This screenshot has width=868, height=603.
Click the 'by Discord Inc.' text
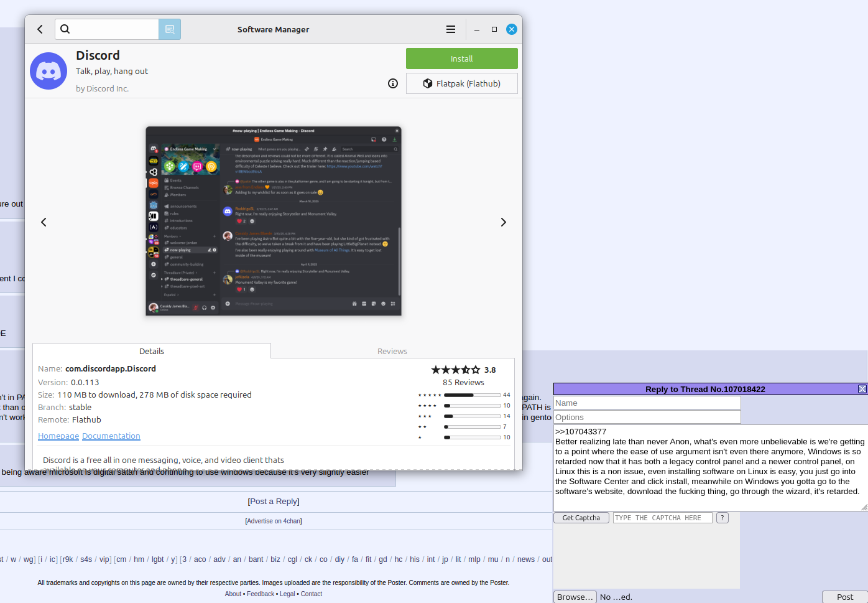103,89
